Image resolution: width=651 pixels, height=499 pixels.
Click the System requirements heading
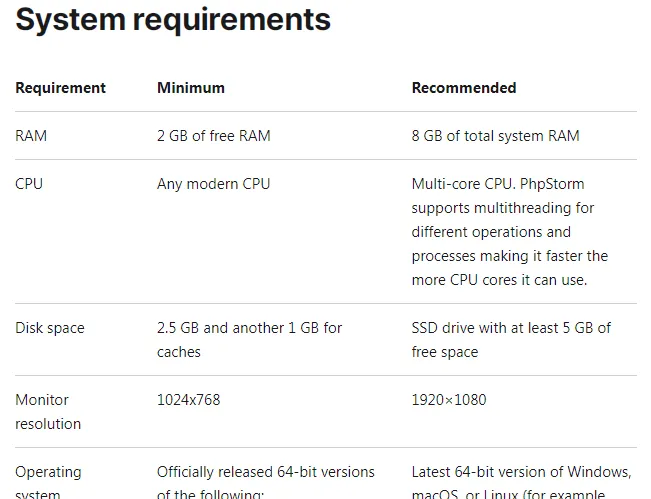click(173, 19)
